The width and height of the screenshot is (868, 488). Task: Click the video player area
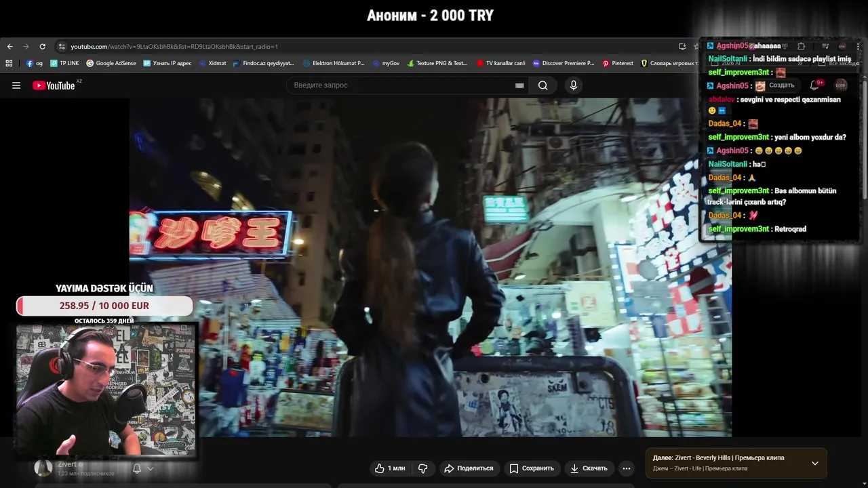[431, 267]
